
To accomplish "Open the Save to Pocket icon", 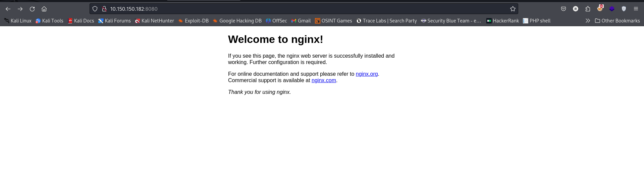I will pos(563,9).
